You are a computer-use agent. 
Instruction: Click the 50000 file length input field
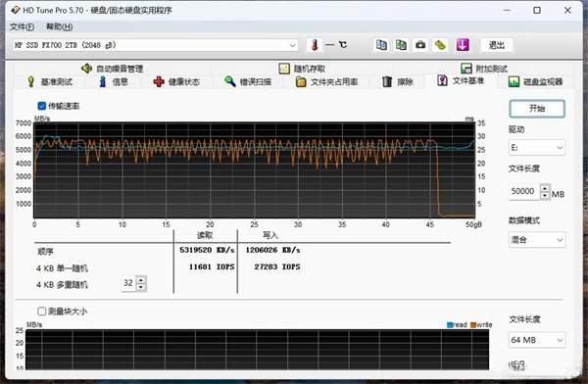524,191
